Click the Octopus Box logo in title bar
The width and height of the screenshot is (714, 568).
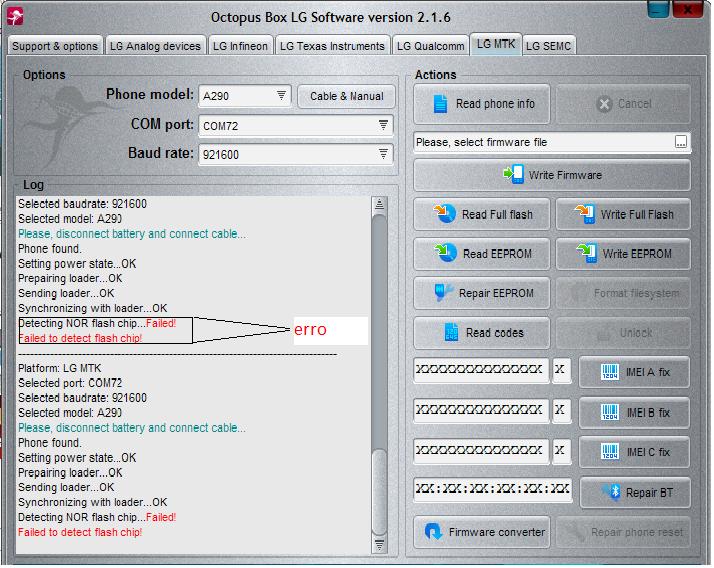tap(15, 17)
